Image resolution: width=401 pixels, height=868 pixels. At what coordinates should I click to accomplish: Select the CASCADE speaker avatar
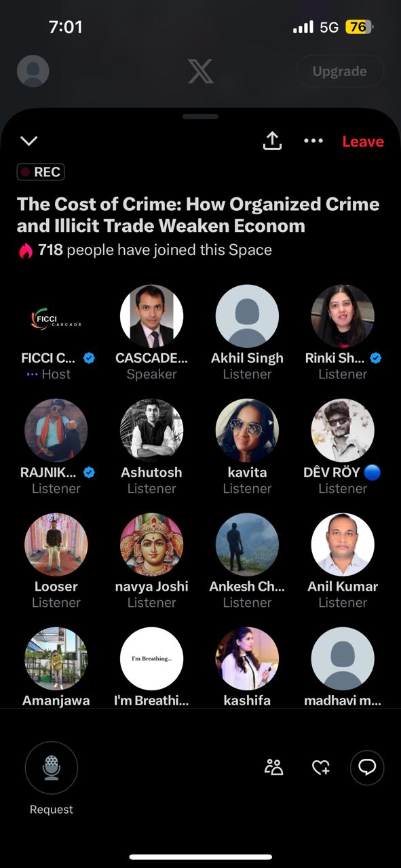click(x=152, y=317)
